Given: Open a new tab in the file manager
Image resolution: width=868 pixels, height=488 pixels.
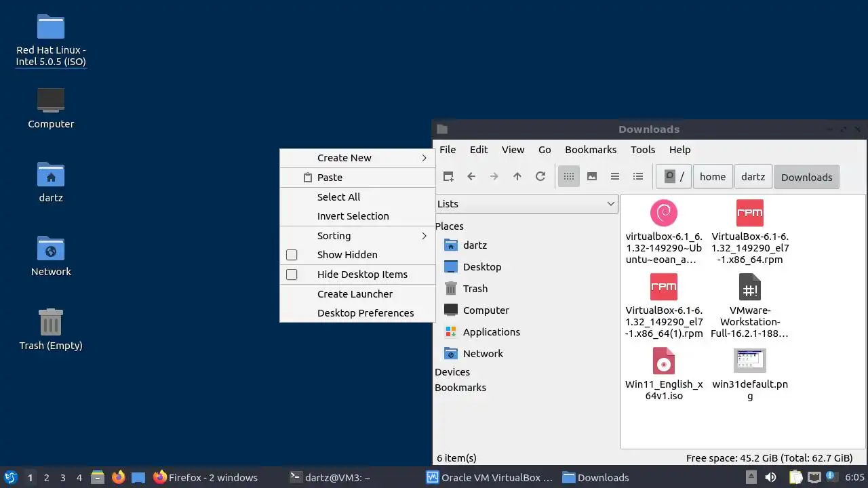Looking at the screenshot, I should coord(448,176).
